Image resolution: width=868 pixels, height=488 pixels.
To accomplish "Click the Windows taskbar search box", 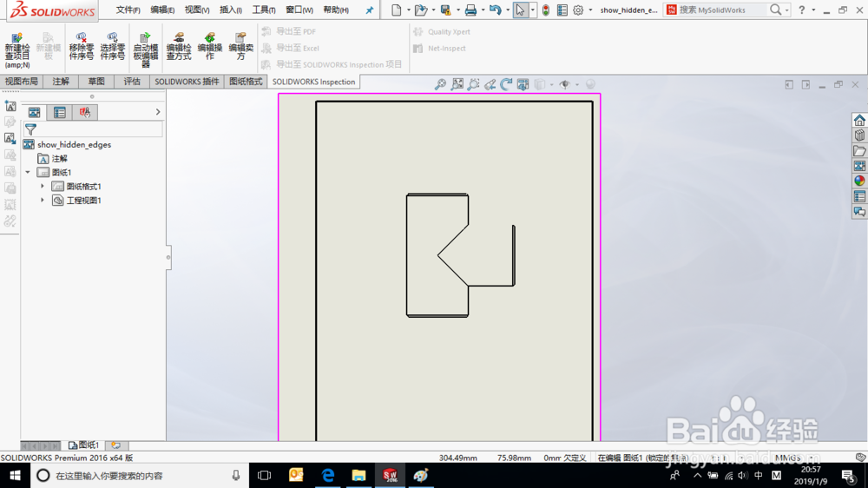I will pyautogui.click(x=140, y=475).
